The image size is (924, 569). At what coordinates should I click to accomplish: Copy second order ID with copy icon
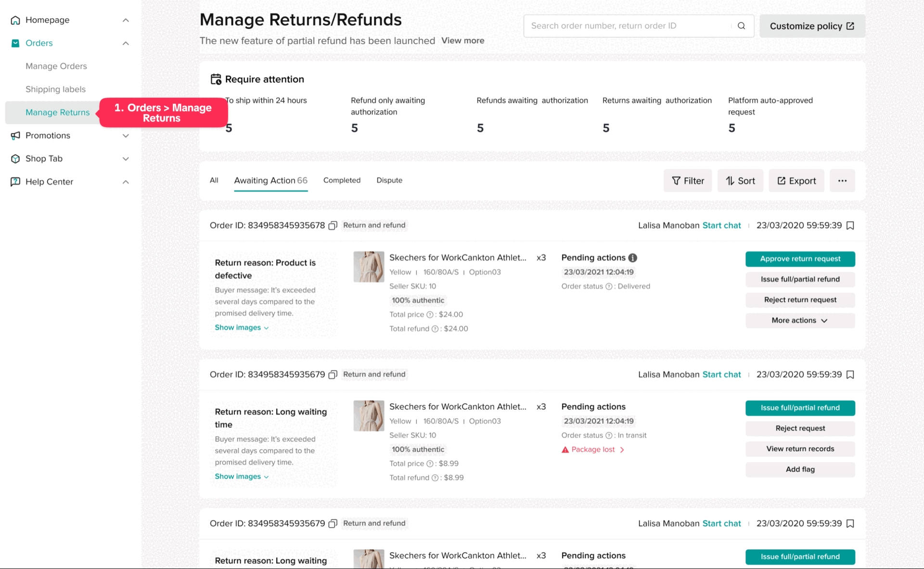click(333, 375)
